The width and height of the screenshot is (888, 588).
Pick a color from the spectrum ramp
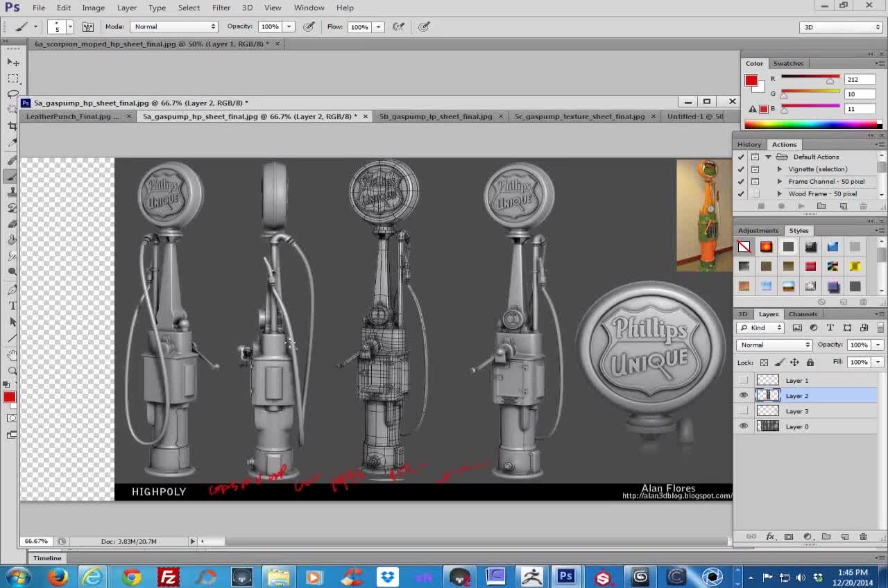(812, 125)
